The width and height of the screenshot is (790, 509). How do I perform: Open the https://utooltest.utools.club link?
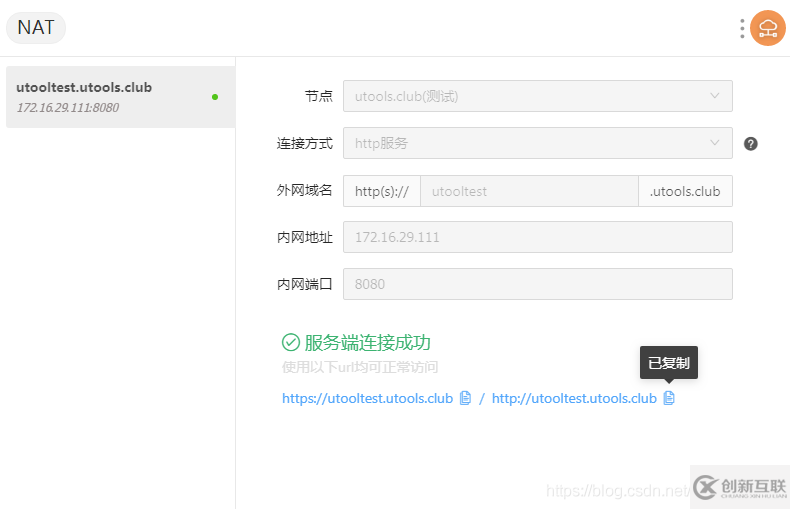click(x=367, y=398)
